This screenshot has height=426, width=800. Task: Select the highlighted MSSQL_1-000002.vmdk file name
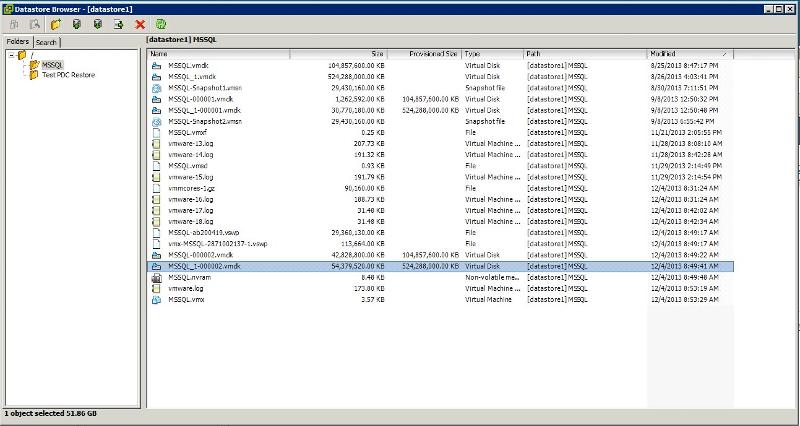pyautogui.click(x=205, y=266)
